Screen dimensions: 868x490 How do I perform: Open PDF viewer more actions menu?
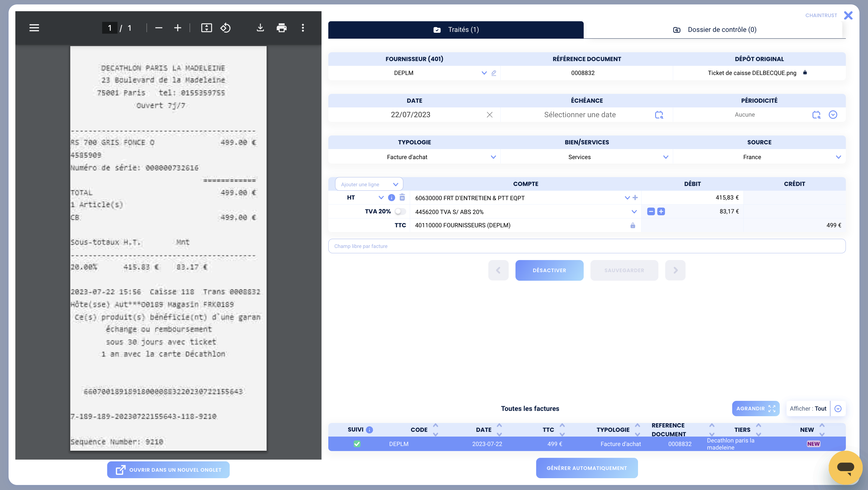pyautogui.click(x=303, y=28)
